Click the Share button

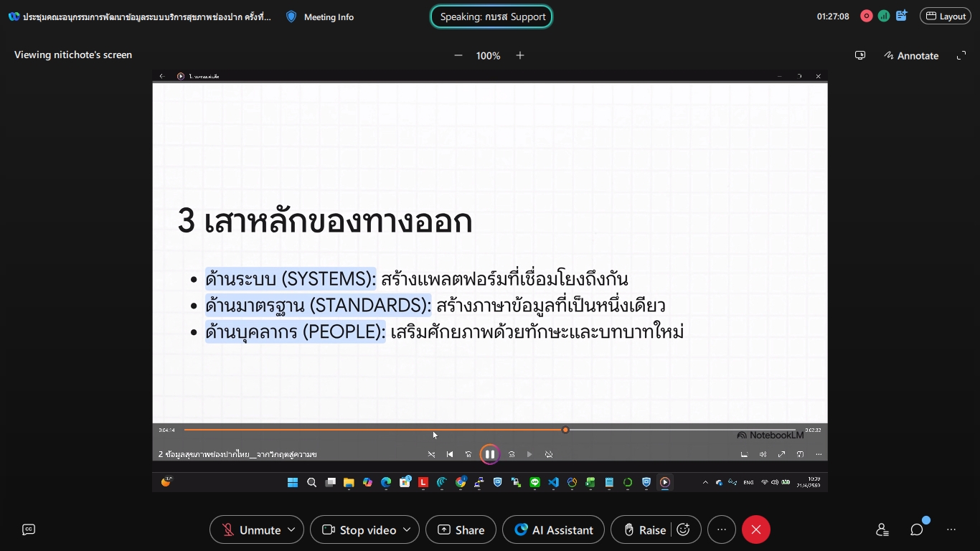[x=461, y=529]
